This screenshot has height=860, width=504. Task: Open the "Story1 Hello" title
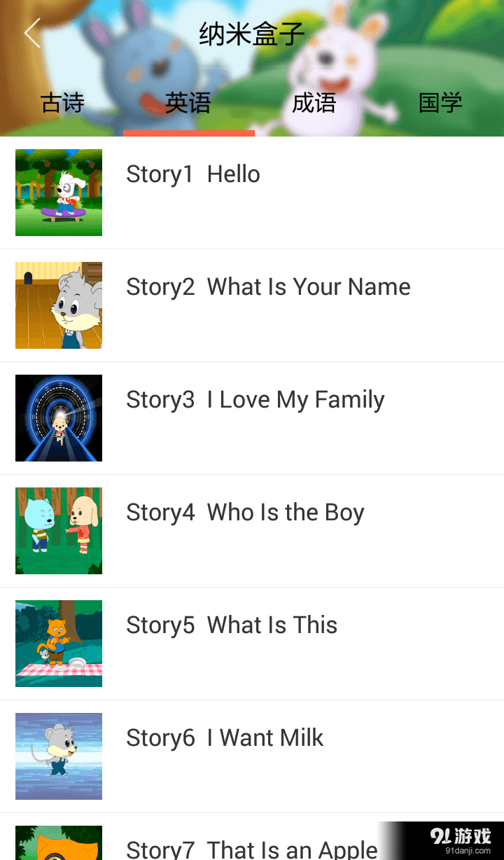pos(193,174)
